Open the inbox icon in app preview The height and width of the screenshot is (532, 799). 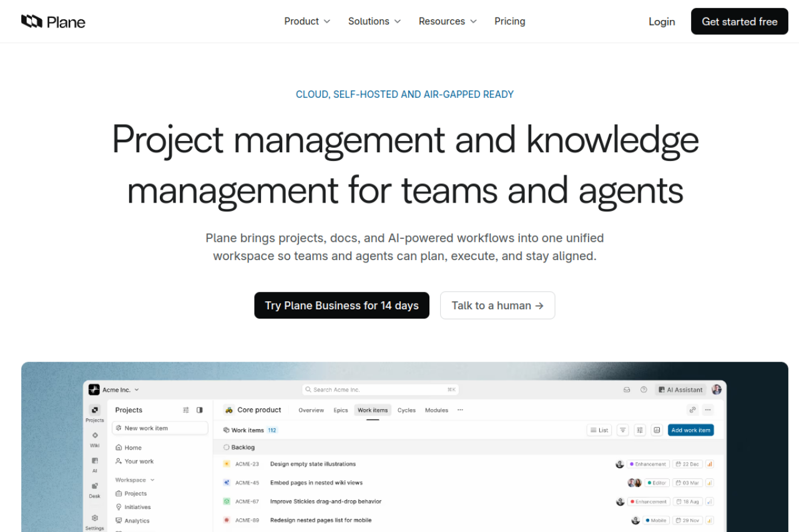627,390
